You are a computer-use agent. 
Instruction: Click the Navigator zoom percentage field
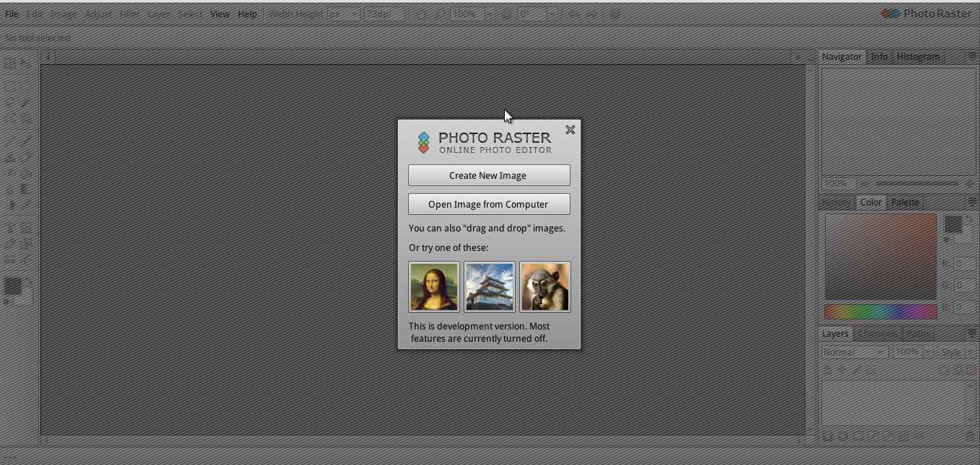(x=838, y=184)
